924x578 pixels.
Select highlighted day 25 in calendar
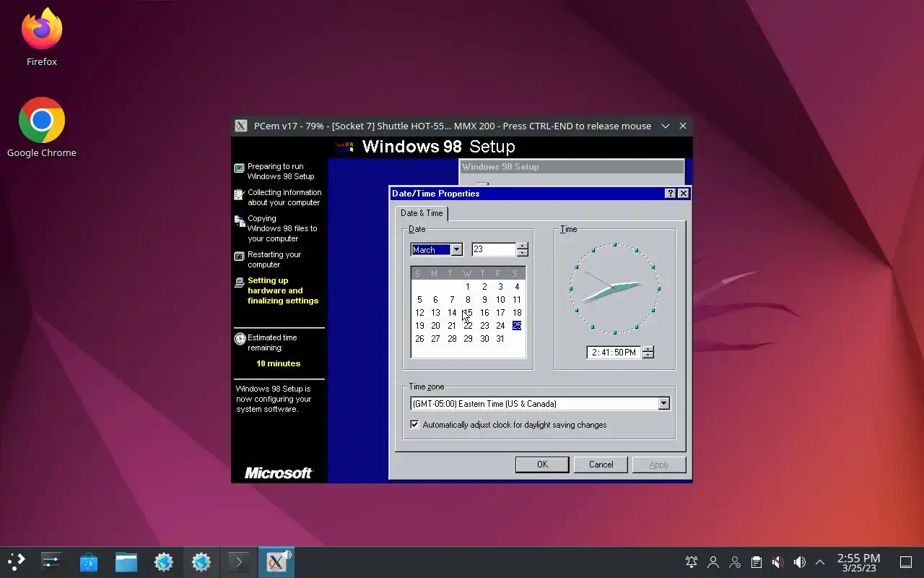click(517, 326)
